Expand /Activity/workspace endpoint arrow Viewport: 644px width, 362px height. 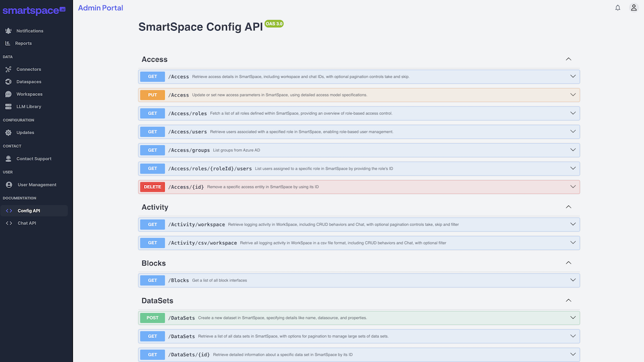(573, 224)
